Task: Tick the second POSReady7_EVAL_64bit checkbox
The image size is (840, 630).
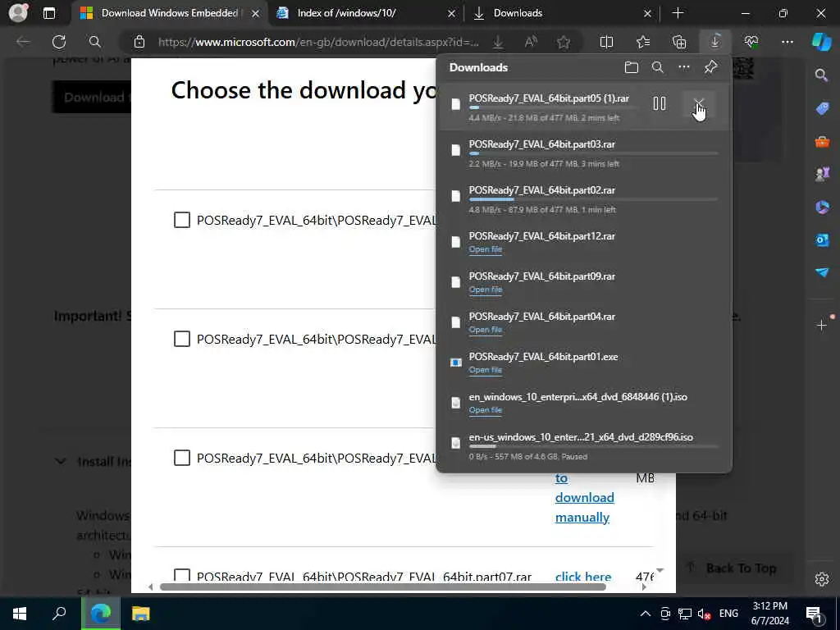Action: 181,339
